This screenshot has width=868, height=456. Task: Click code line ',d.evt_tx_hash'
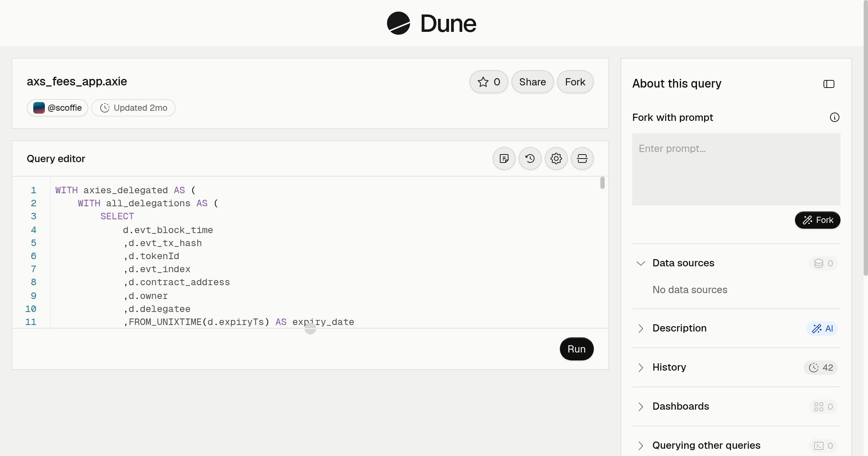[162, 243]
